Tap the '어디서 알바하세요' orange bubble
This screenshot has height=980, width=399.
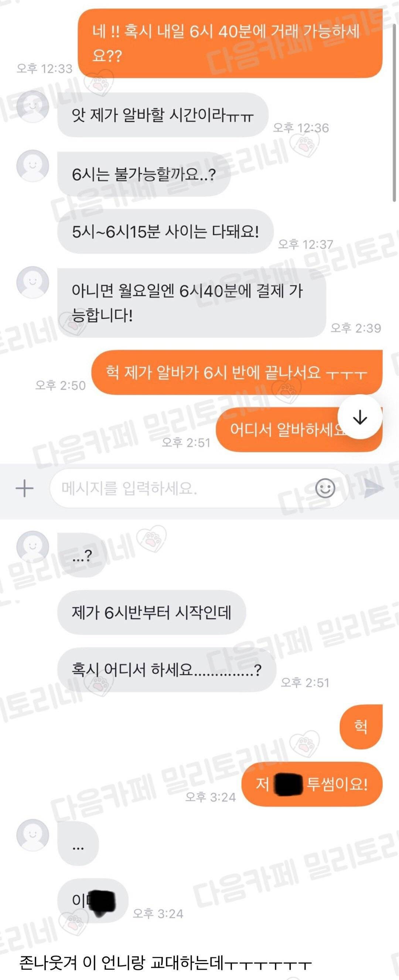point(299,429)
